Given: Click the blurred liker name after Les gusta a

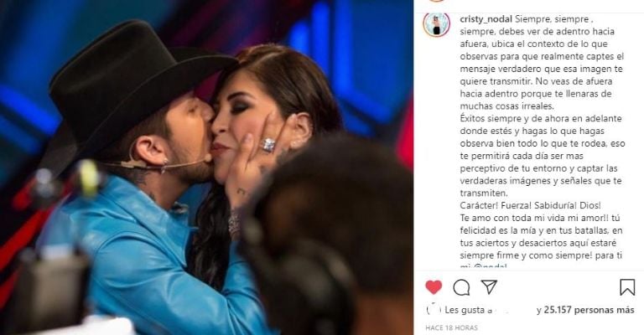Looking at the screenshot, I should point(513,310).
